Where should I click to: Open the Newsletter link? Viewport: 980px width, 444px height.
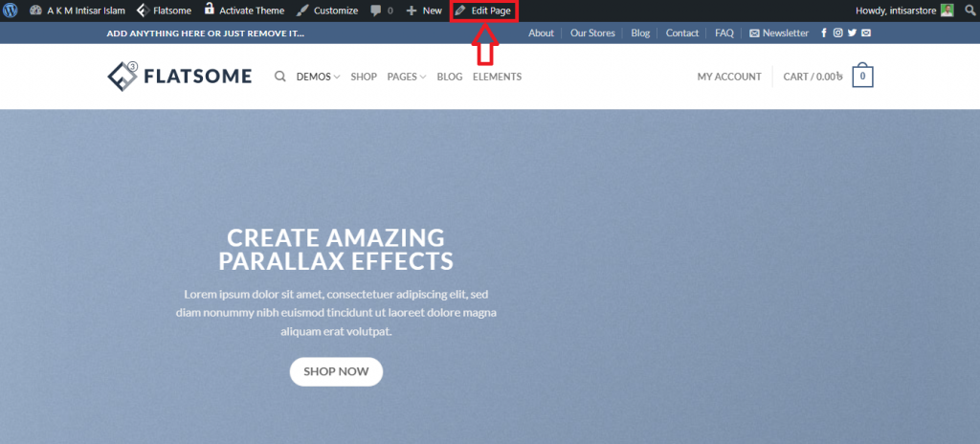(779, 33)
